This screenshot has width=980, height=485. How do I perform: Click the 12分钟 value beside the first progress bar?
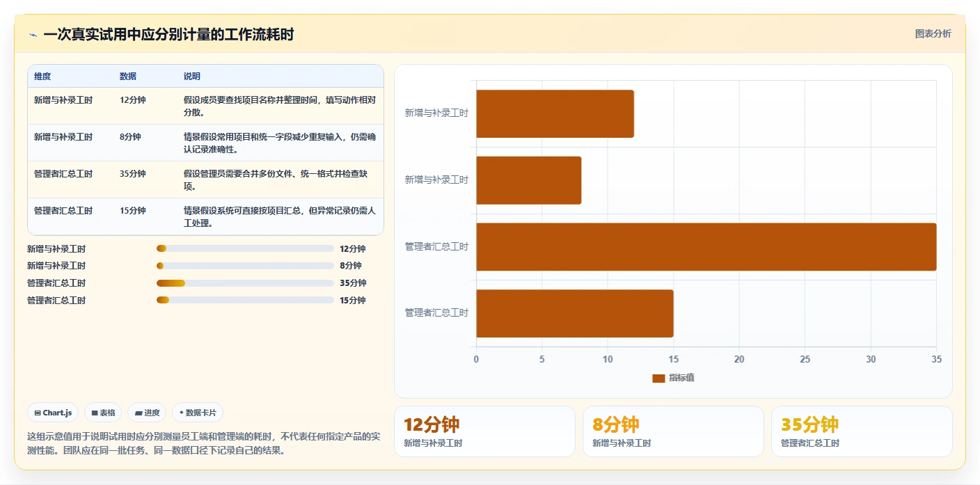(x=352, y=248)
